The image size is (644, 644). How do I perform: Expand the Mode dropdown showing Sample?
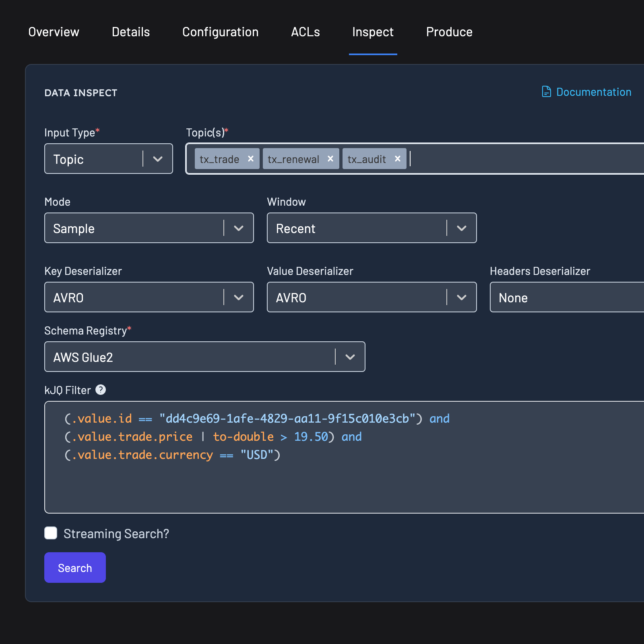[x=239, y=228]
